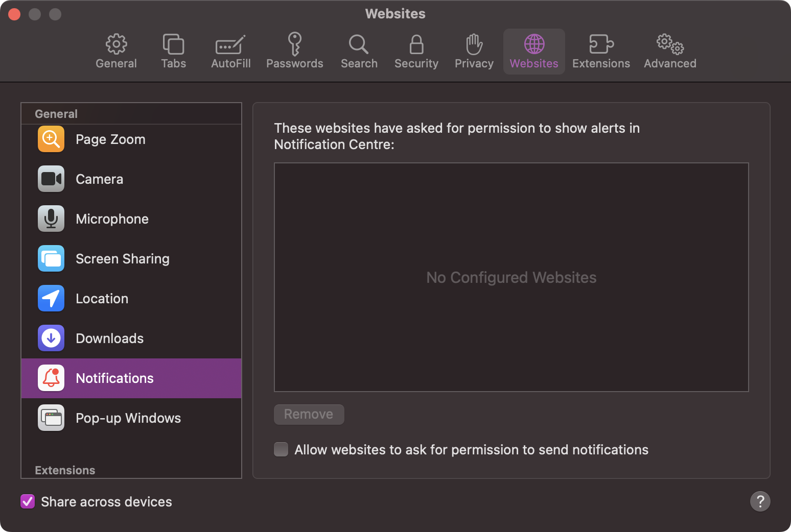This screenshot has height=532, width=791.
Task: Enable websites asking for notification permission
Action: 281,449
